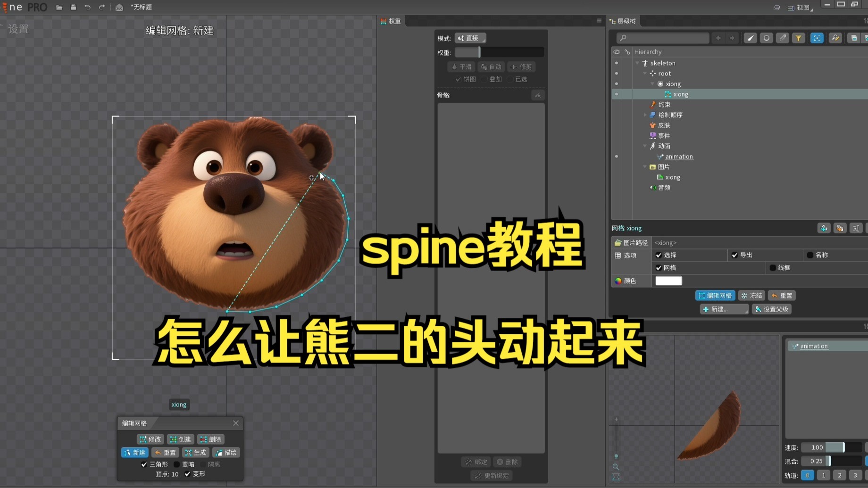Viewport: 868px width, 488px height.
Task: Click the hierarchy eye visibility header icon
Action: (x=617, y=52)
